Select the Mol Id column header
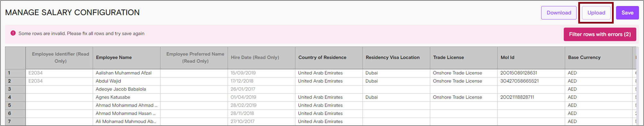Image resolution: width=644 pixels, height=126 pixels. coord(531,58)
